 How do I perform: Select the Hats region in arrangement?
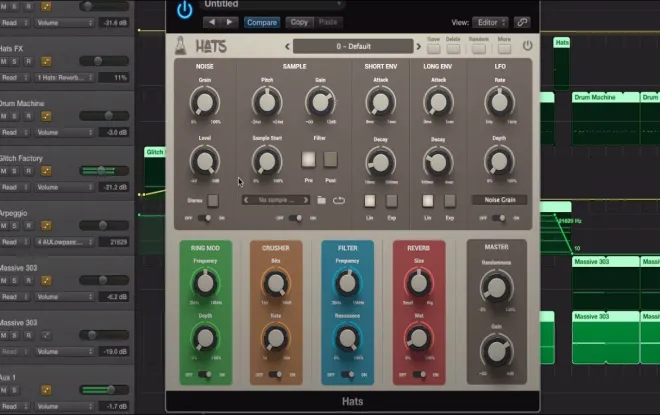[x=562, y=63]
